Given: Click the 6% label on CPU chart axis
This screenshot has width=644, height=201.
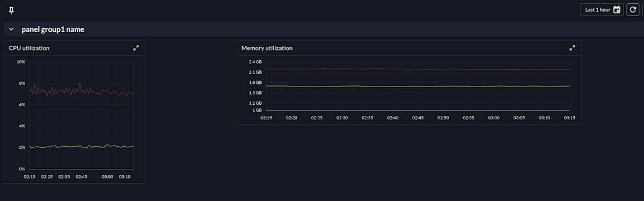Looking at the screenshot, I should click(22, 104).
